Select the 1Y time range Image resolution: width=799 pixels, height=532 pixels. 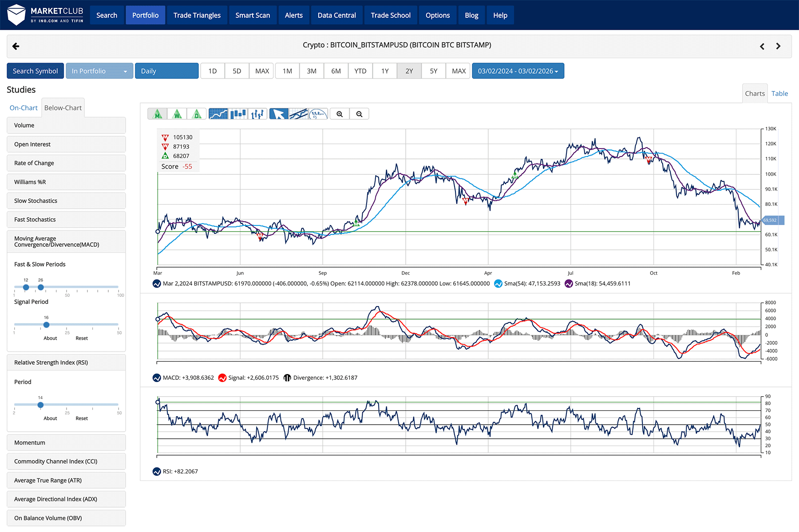[384, 71]
